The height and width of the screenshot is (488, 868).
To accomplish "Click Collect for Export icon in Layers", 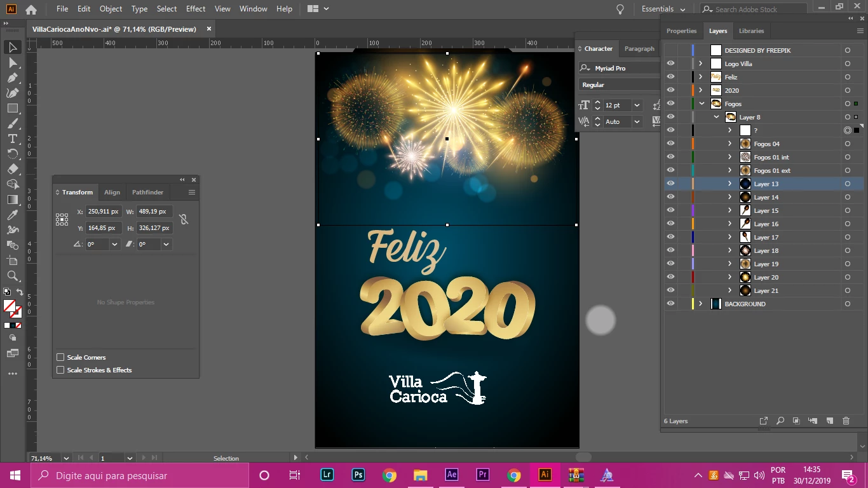I will click(x=764, y=421).
